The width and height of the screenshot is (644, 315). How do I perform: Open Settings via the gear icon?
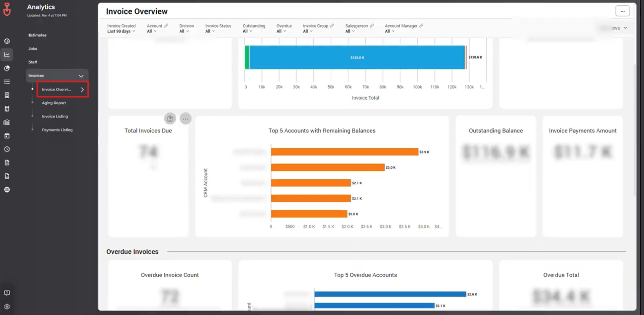tap(7, 306)
